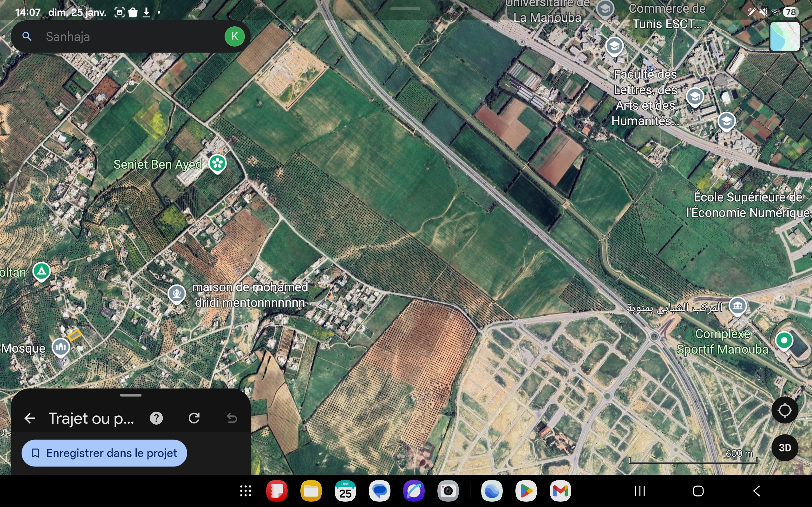Image resolution: width=812 pixels, height=507 pixels.
Task: Tap the compass recenter control
Action: [x=785, y=410]
